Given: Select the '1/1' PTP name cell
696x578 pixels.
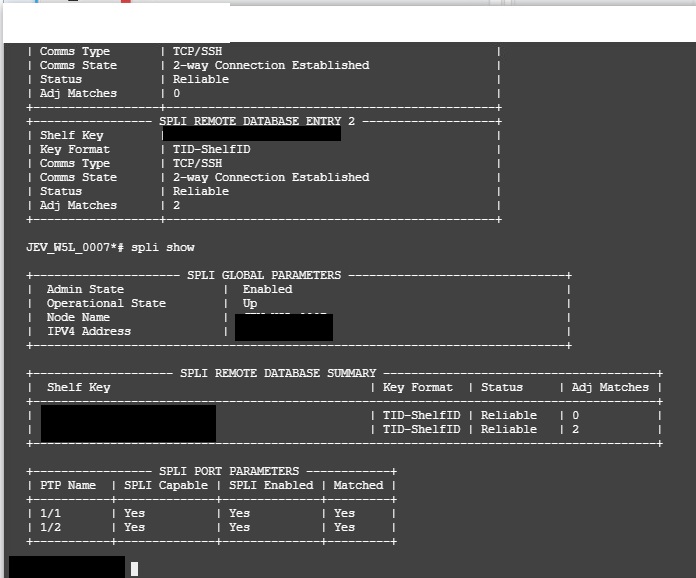Looking at the screenshot, I should 50,513.
